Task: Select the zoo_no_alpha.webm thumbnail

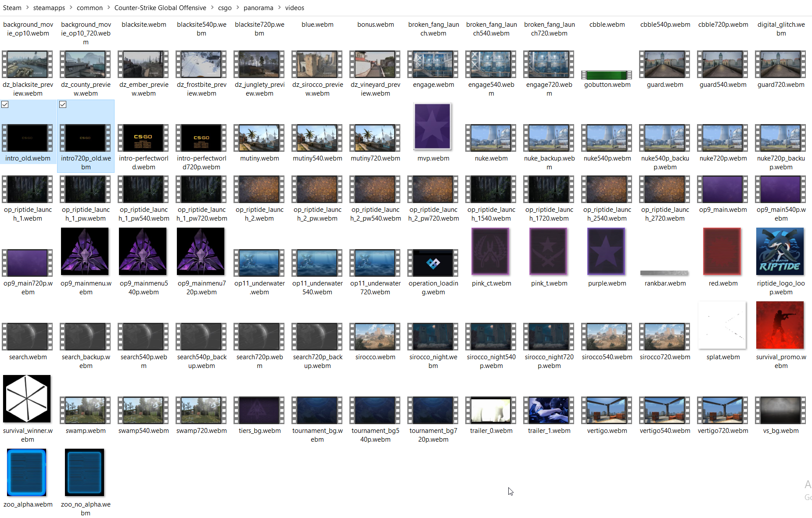Action: tap(85, 472)
